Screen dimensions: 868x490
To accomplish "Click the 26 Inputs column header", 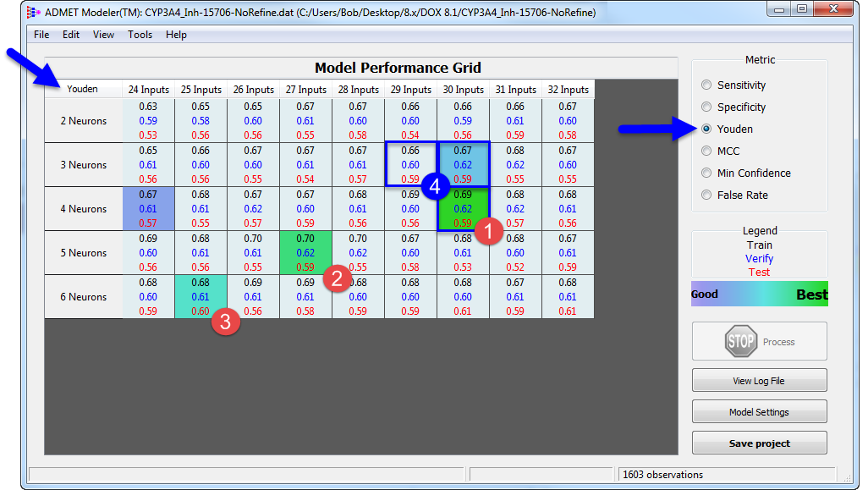I will 254,89.
